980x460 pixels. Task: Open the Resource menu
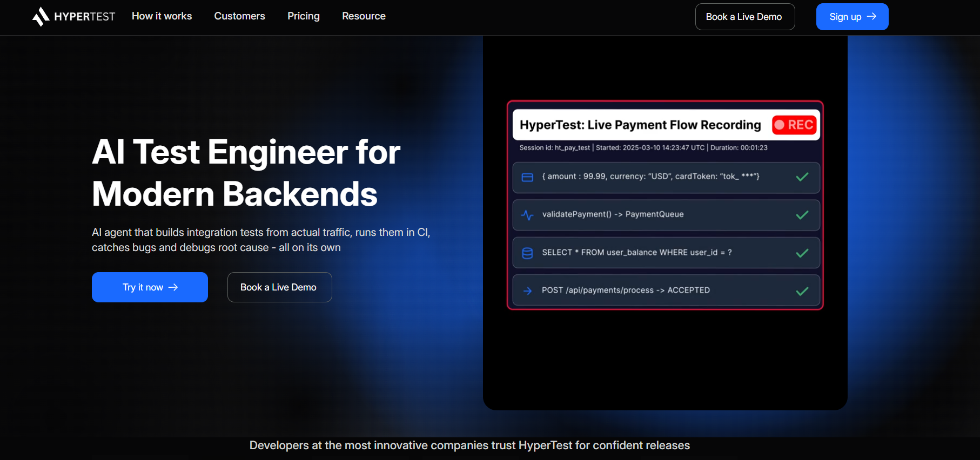pyautogui.click(x=364, y=16)
